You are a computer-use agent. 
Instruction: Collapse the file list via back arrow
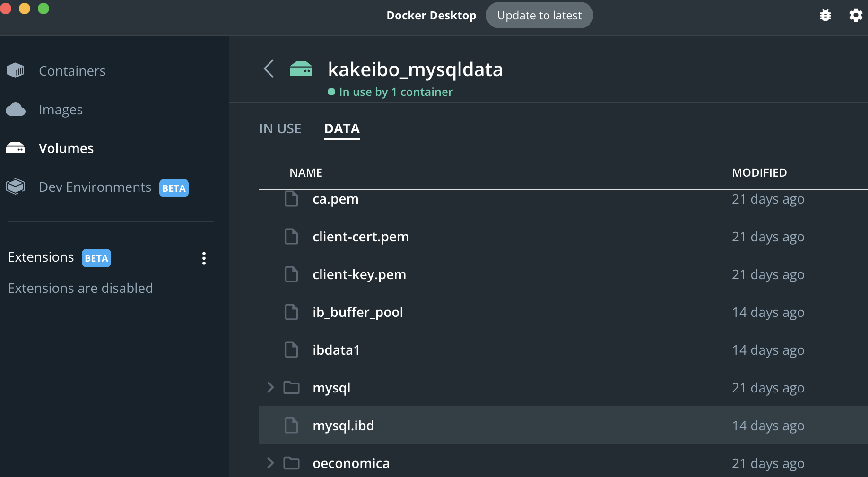(269, 68)
